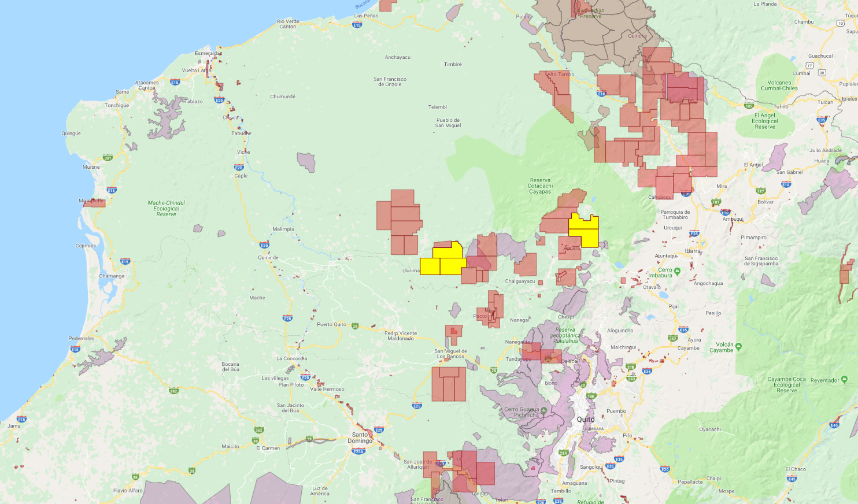Viewport: 858px width, 504px height.
Task: Click the Reventador volcano marker icon
Action: 845,380
